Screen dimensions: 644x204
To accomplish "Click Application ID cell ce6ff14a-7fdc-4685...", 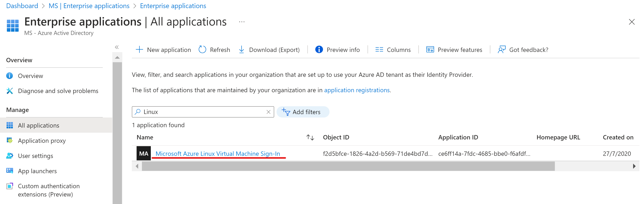I will click(x=484, y=154).
